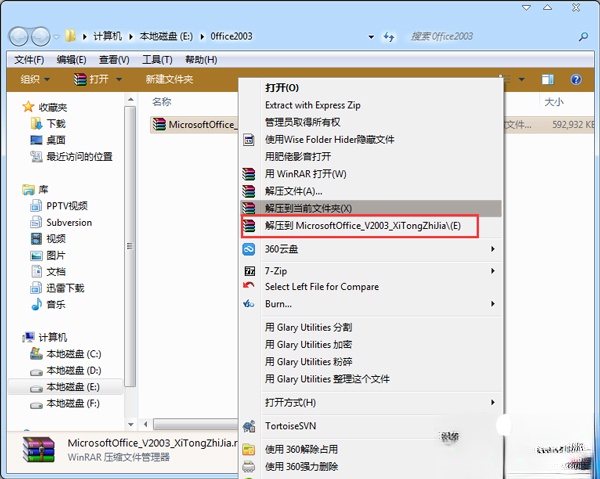Click WinRAR icon beside 用 WinRAR 打开(W)
600x479 pixels.
(x=249, y=174)
